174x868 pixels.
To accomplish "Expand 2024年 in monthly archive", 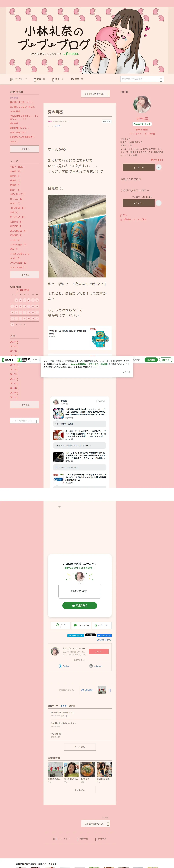I will pos(14,342).
